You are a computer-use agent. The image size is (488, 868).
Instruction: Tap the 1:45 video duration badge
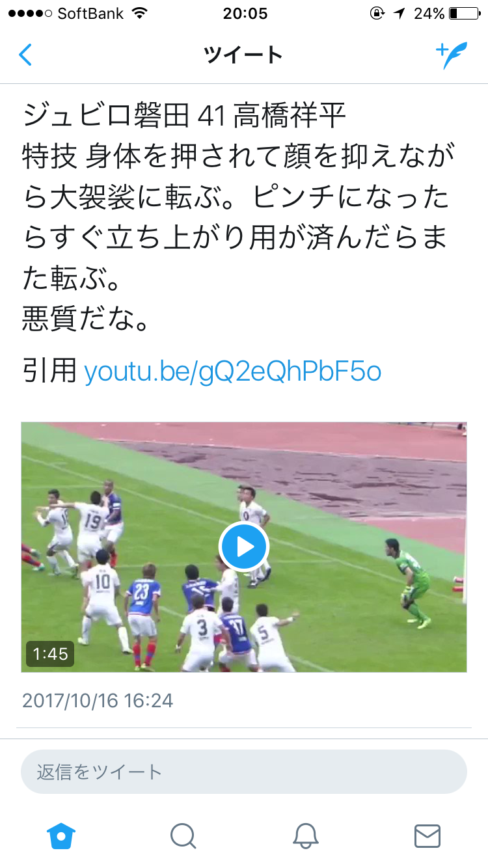50,654
